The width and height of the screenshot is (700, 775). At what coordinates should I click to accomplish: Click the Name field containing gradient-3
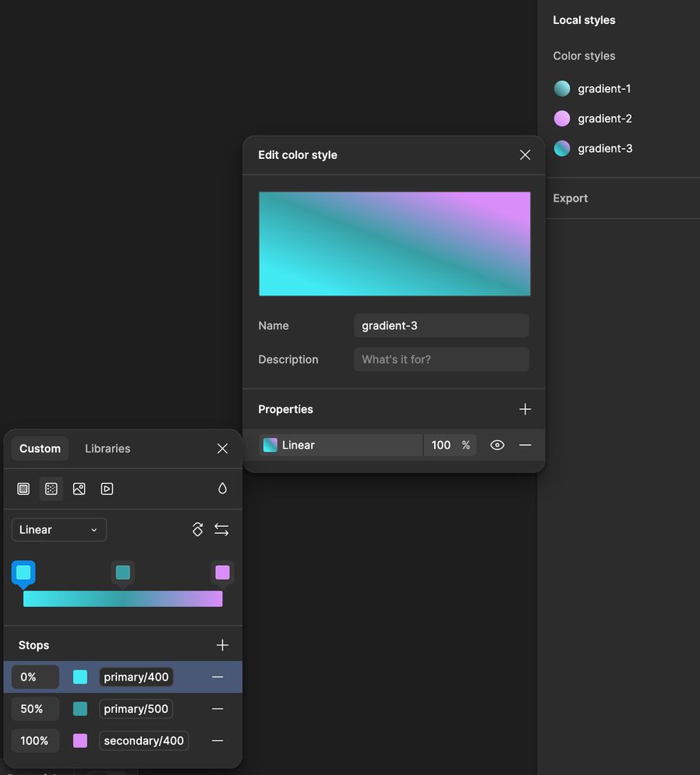[x=441, y=325]
